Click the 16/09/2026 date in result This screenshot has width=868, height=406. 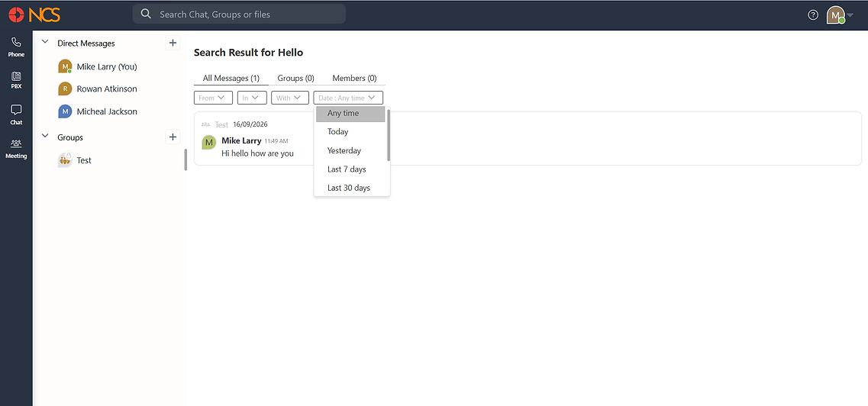[x=250, y=124]
